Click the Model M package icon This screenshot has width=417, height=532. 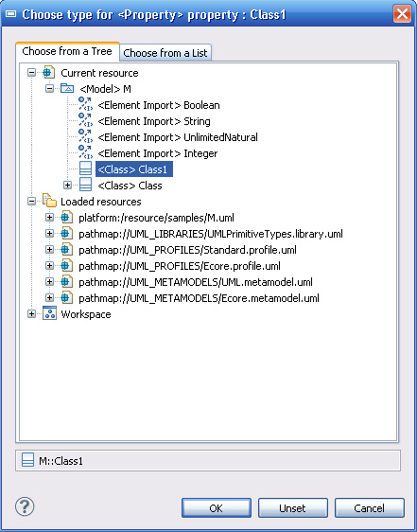pyautogui.click(x=67, y=89)
